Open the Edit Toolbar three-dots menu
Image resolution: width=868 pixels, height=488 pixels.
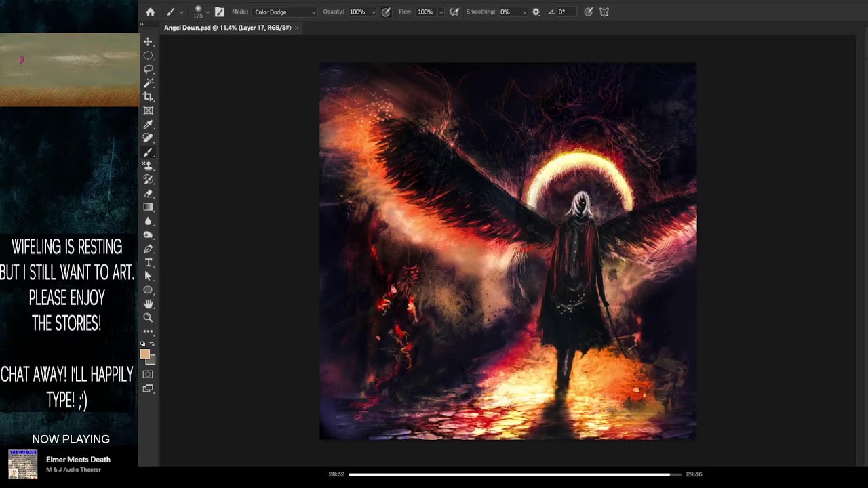pyautogui.click(x=148, y=331)
